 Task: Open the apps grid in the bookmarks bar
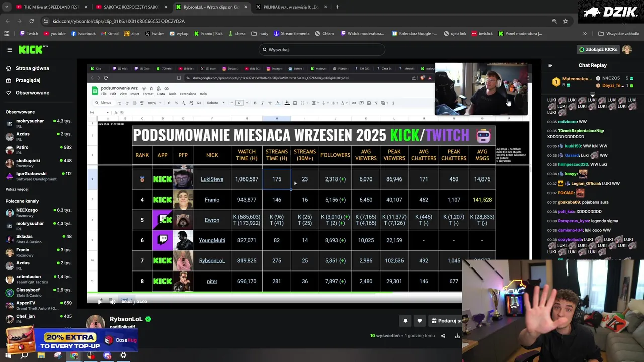pos(7,34)
